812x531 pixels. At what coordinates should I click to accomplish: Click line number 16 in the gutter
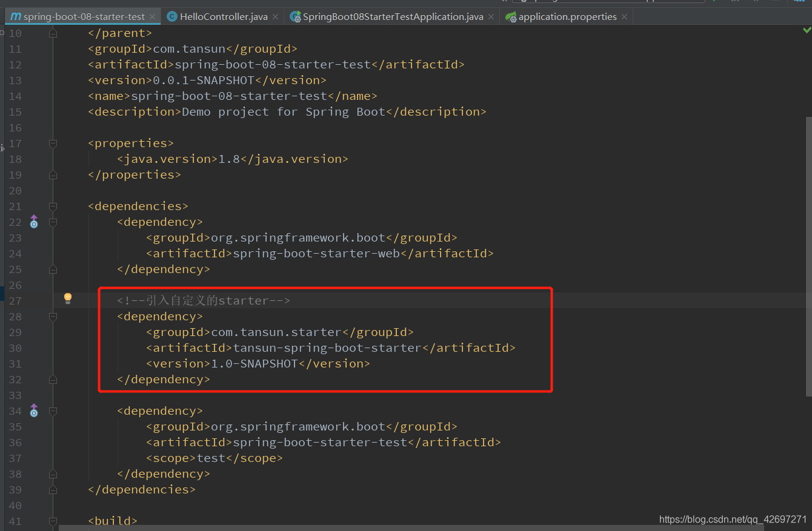[x=15, y=128]
